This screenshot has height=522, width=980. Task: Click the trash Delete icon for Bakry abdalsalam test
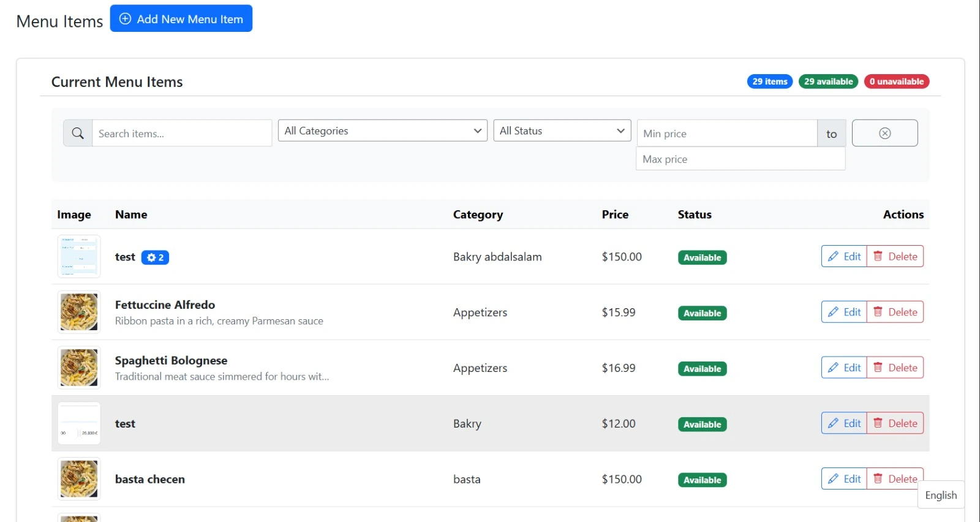pos(878,256)
